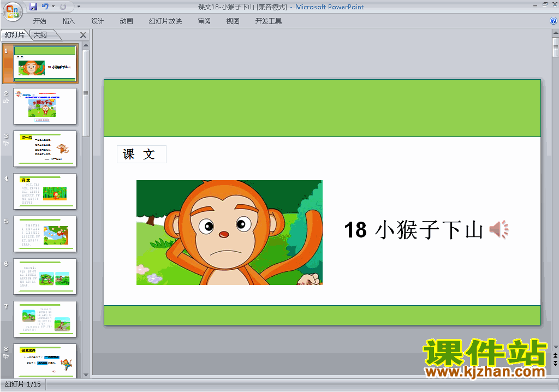Click the sound speaker icon on slide
This screenshot has width=559, height=392.
499,229
